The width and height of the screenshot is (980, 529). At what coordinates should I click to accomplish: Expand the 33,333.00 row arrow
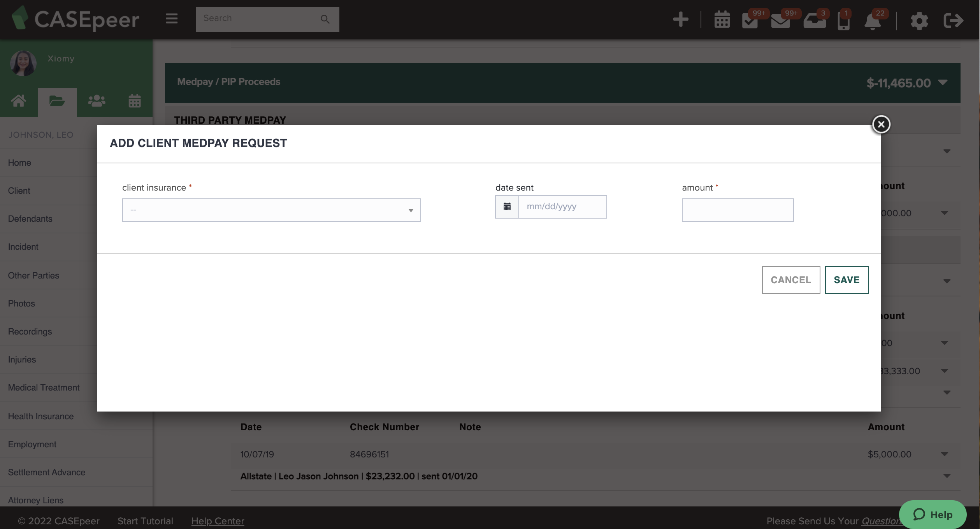[945, 371]
